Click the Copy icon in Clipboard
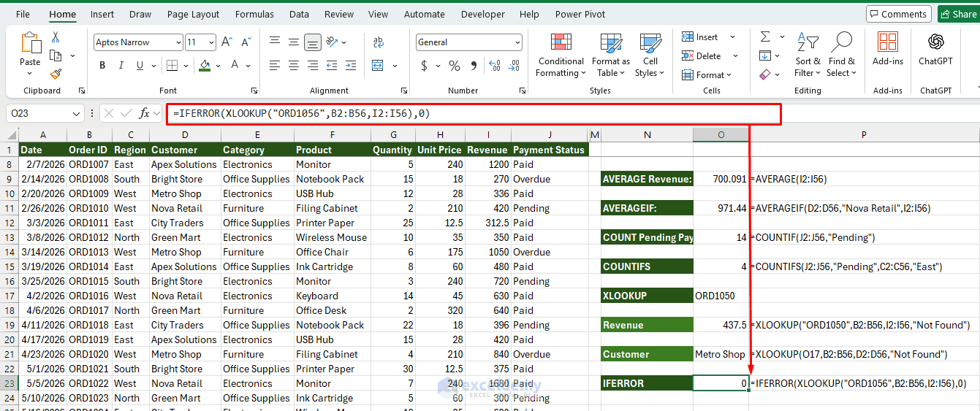 (x=56, y=55)
